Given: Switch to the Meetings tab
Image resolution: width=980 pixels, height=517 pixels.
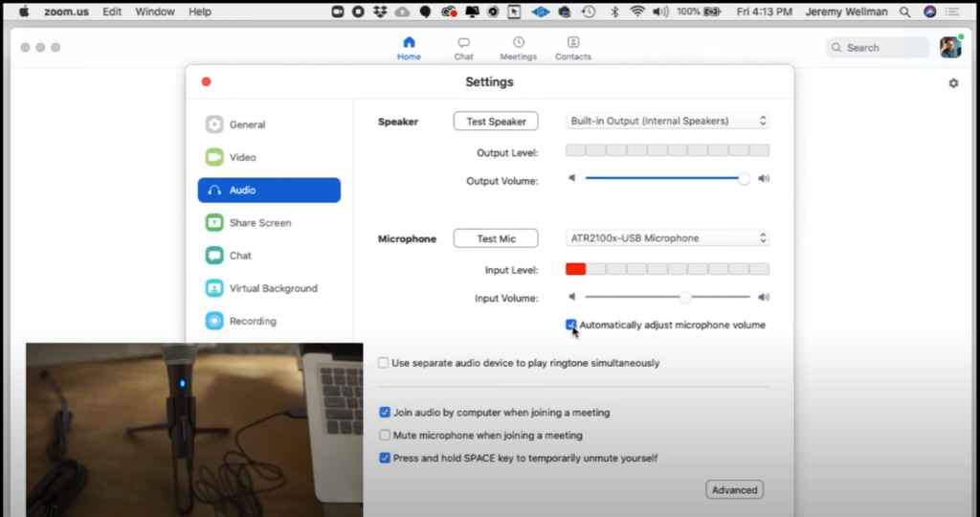Looking at the screenshot, I should point(518,48).
